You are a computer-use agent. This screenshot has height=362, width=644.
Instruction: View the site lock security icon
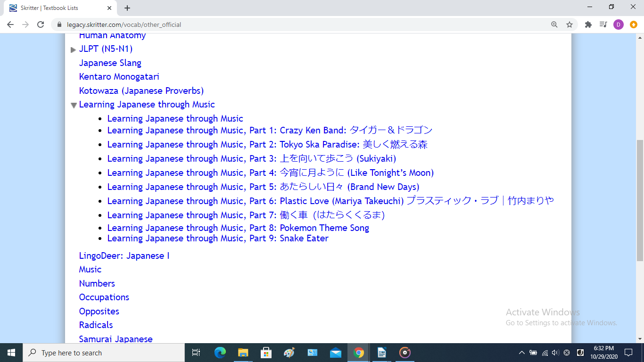pyautogui.click(x=59, y=25)
